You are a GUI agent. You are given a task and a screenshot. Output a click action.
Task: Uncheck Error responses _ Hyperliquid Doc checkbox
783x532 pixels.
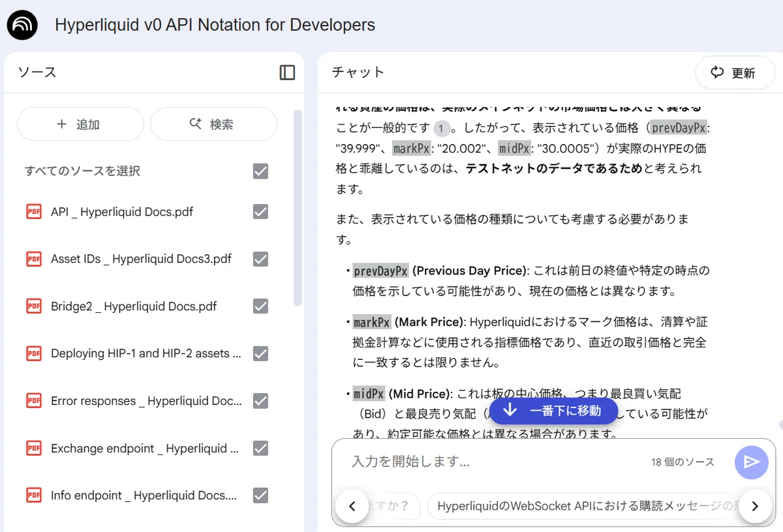coord(260,401)
